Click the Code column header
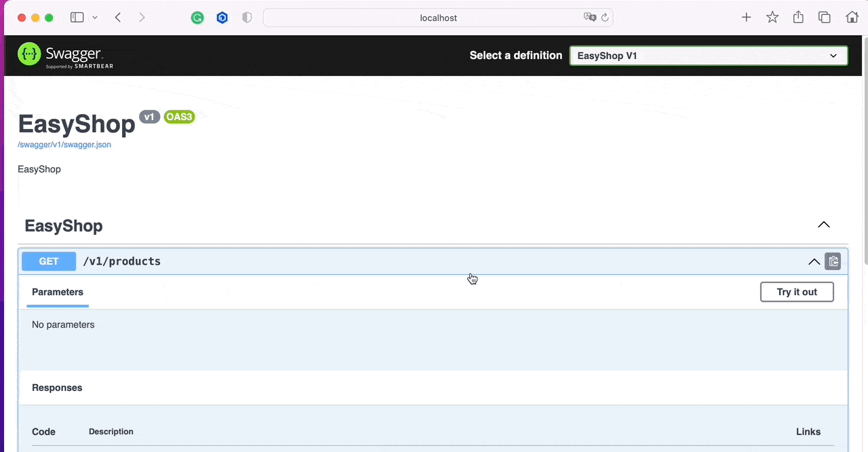The image size is (868, 452). pos(43,432)
